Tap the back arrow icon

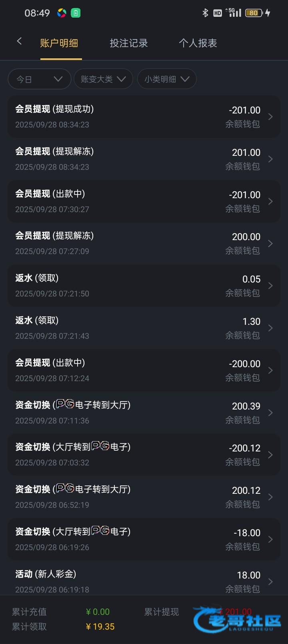(19, 41)
